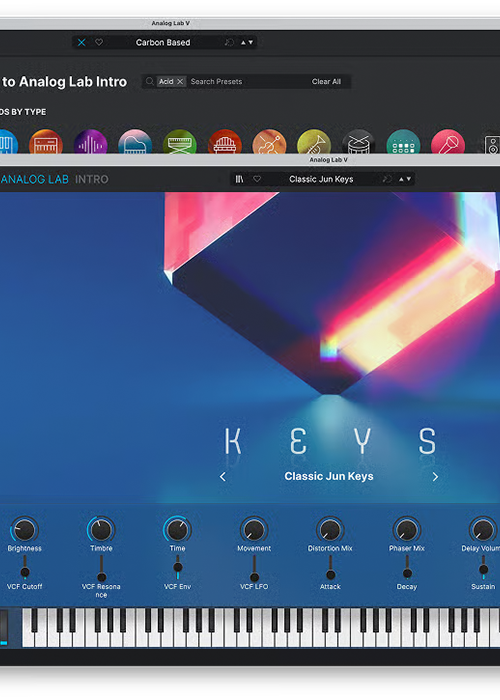Screen dimensions: 500x700
Task: Select the orange violin strings type icon
Action: pos(269,142)
